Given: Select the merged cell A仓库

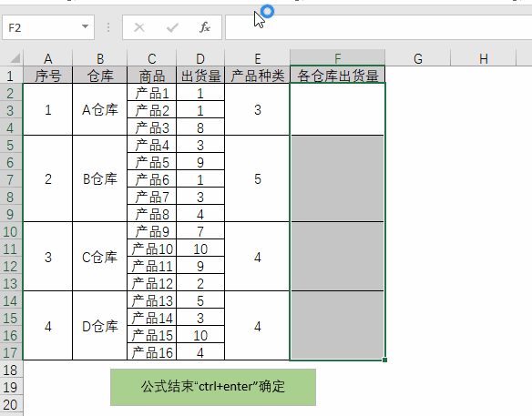Looking at the screenshot, I should pyautogui.click(x=100, y=109).
